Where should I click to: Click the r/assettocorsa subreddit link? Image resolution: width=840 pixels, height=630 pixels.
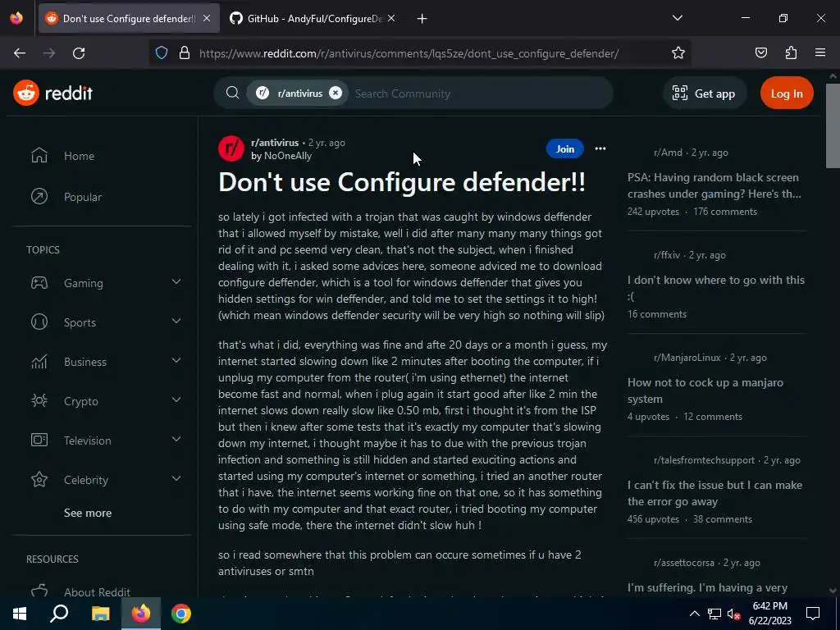683,563
